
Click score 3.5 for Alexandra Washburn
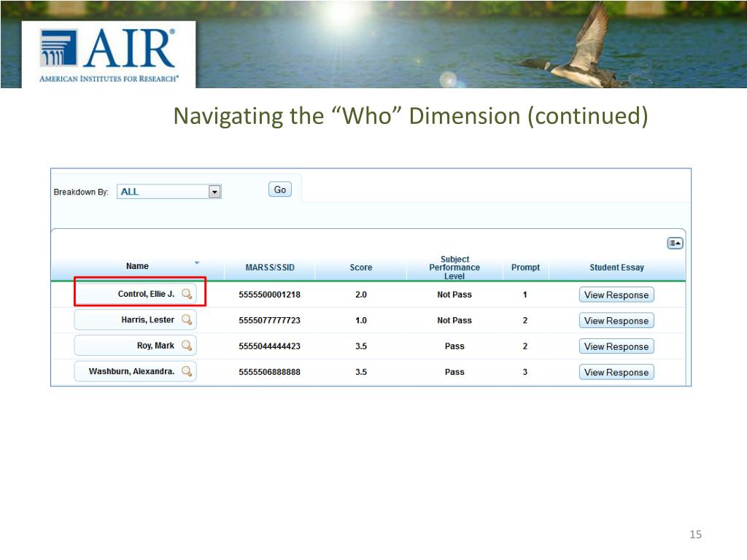pos(360,371)
